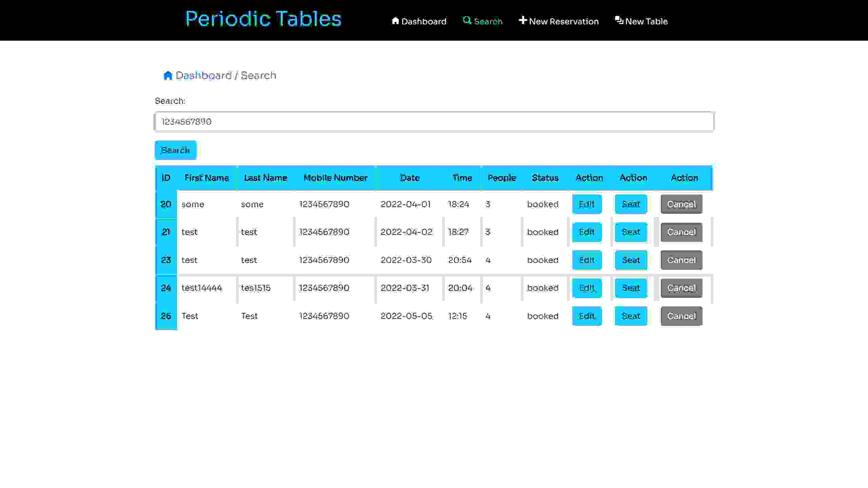Cancel reservation ID 23
868x488 pixels.
[x=682, y=260]
